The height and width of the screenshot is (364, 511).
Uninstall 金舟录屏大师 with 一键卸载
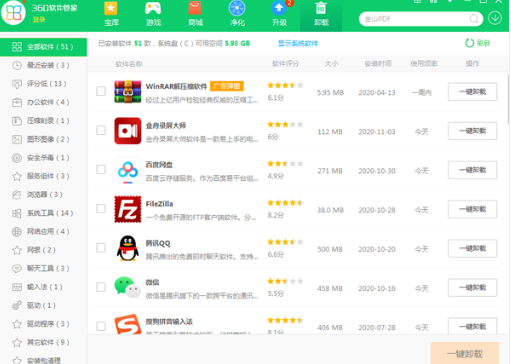pyautogui.click(x=472, y=131)
